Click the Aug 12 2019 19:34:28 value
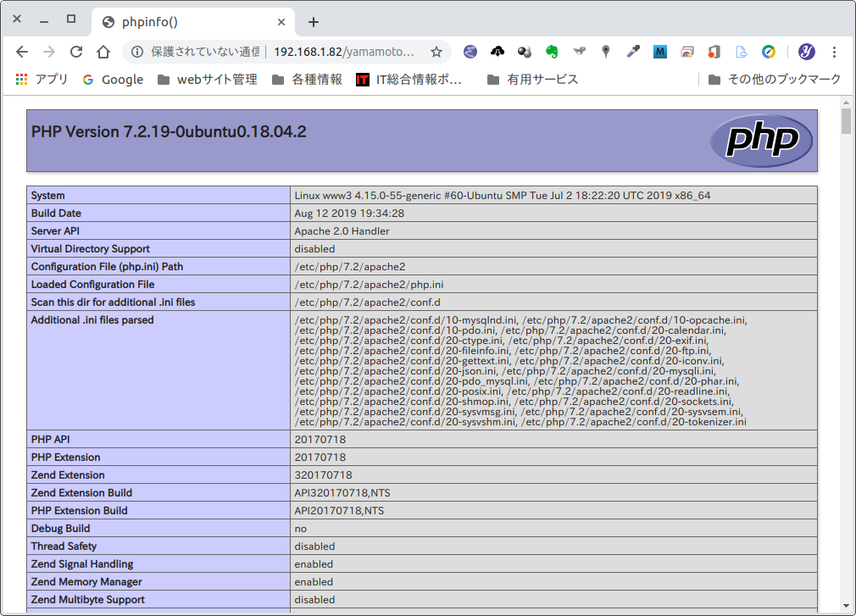The width and height of the screenshot is (856, 616). (x=349, y=214)
